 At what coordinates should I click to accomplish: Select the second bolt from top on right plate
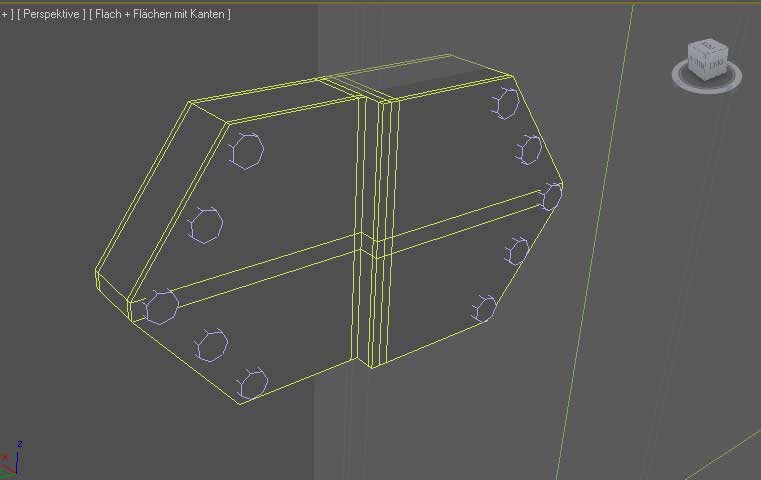[x=530, y=150]
